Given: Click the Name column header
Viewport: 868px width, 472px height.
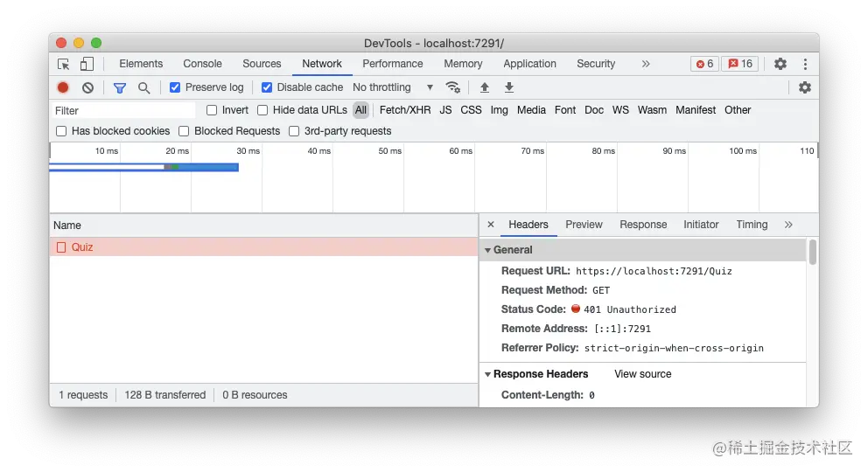Looking at the screenshot, I should [263, 226].
